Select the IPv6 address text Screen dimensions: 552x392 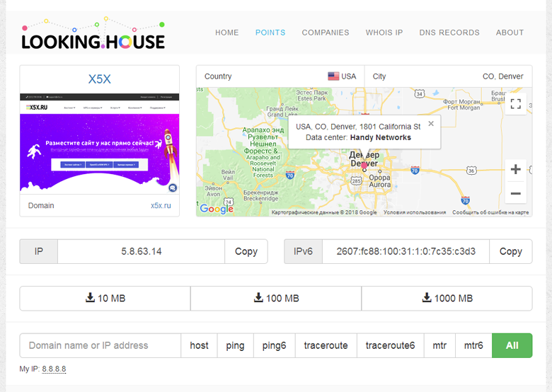pos(406,252)
